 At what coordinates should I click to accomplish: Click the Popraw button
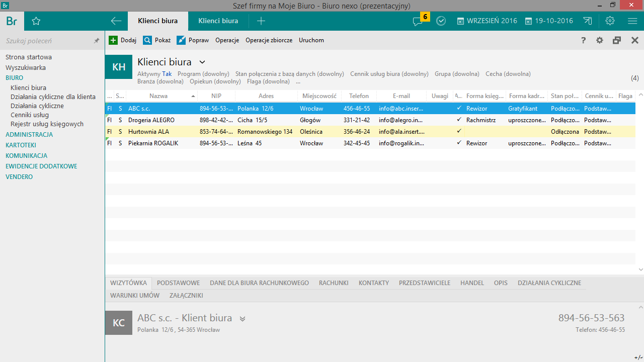coord(193,40)
